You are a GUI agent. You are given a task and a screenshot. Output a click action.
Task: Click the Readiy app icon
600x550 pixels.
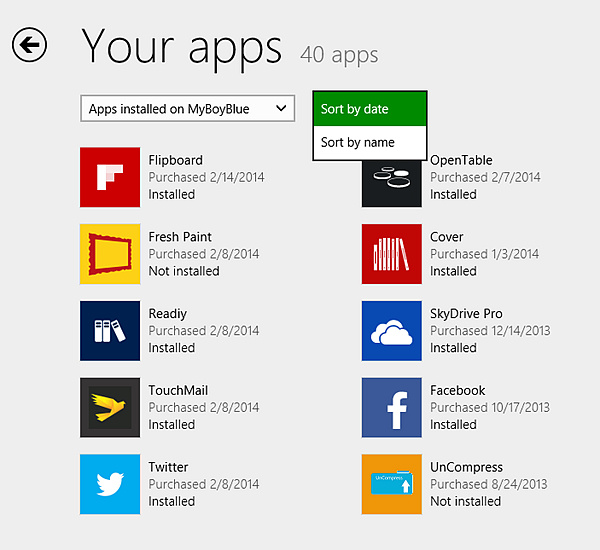[x=109, y=331]
